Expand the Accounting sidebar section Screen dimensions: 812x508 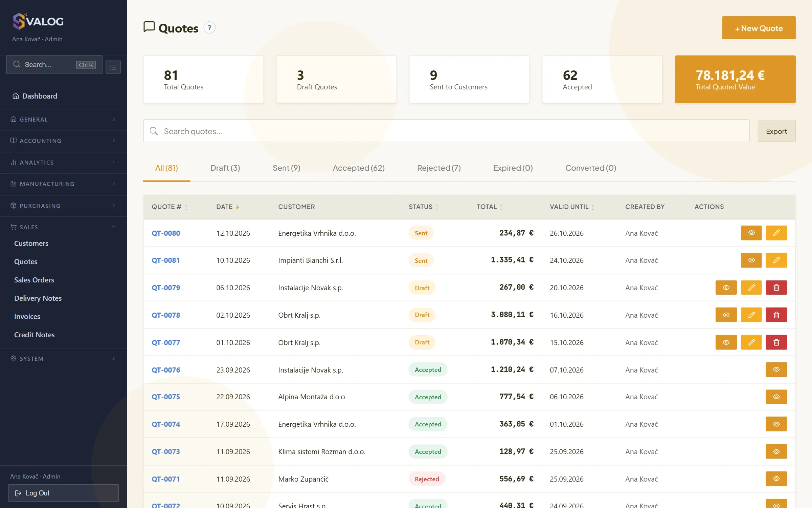pyautogui.click(x=63, y=141)
